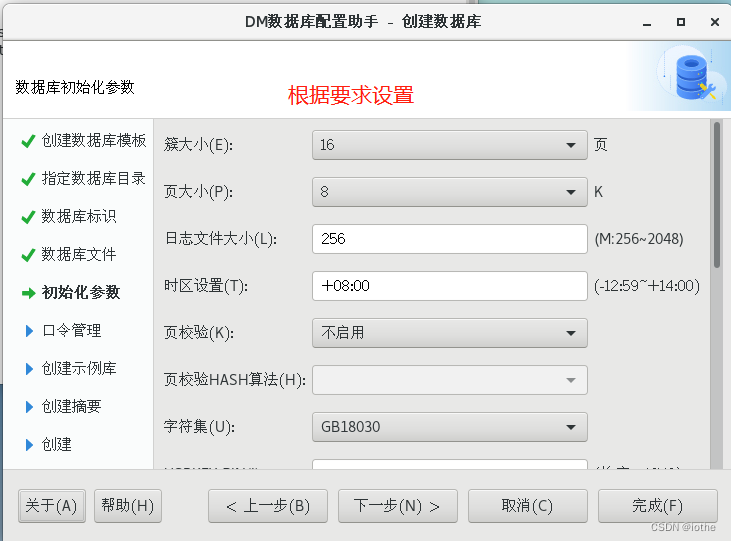This screenshot has width=731, height=541.
Task: Click the blue triangle beside 口令管理
Action: click(x=29, y=331)
